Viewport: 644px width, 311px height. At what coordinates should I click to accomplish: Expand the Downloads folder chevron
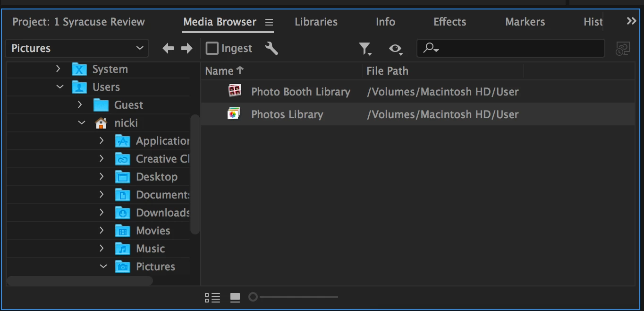[102, 213]
